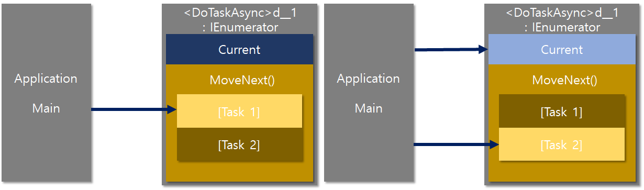Click MoveNext() text in the left diagram
Screen dimensions: 644x190
pyautogui.click(x=242, y=80)
